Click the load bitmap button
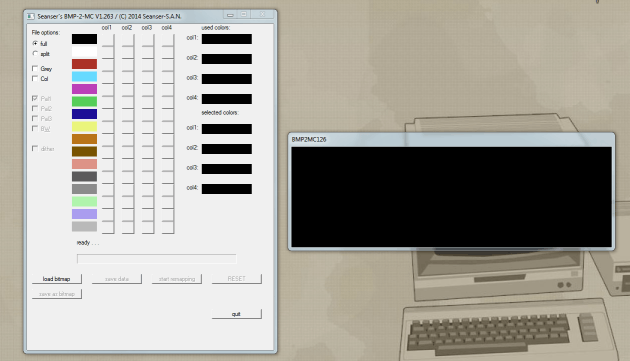The width and height of the screenshot is (630, 361). [57, 279]
